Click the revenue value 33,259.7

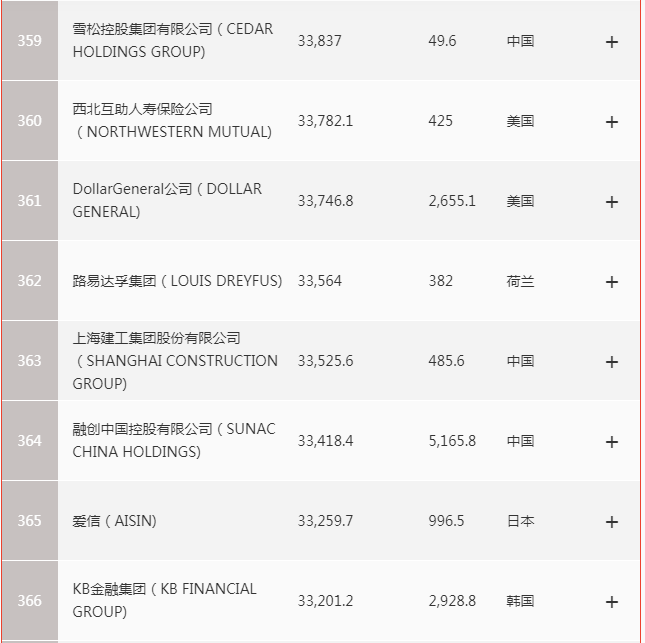click(x=325, y=521)
